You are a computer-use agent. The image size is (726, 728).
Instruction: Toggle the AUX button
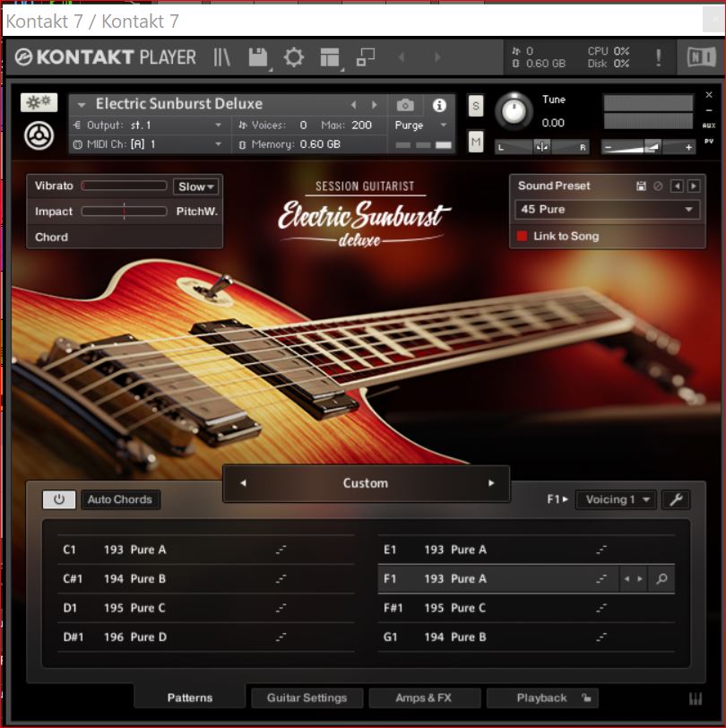(709, 126)
